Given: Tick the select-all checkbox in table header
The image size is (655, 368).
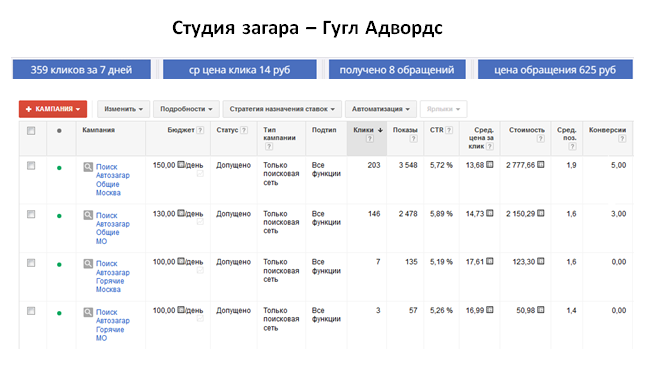Looking at the screenshot, I should coord(31,131).
